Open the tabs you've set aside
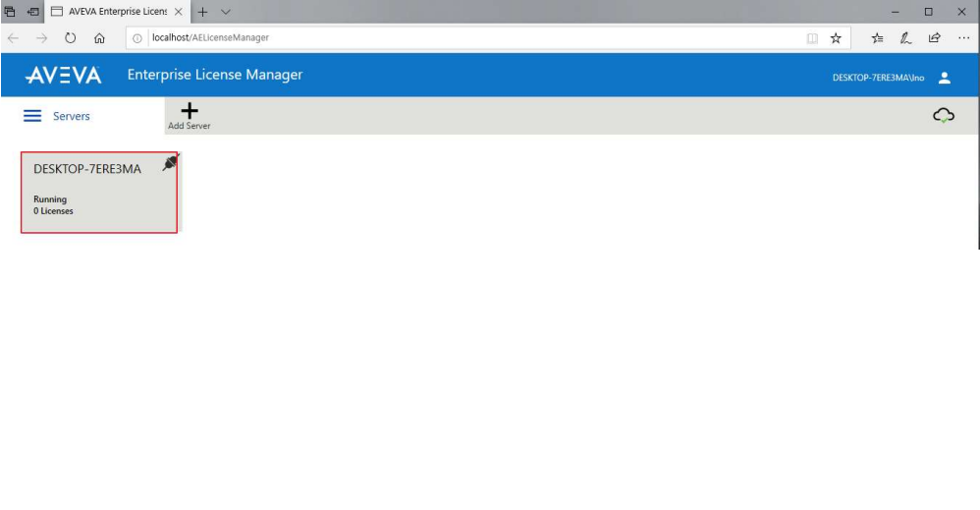The width and height of the screenshot is (980, 510). (x=10, y=11)
